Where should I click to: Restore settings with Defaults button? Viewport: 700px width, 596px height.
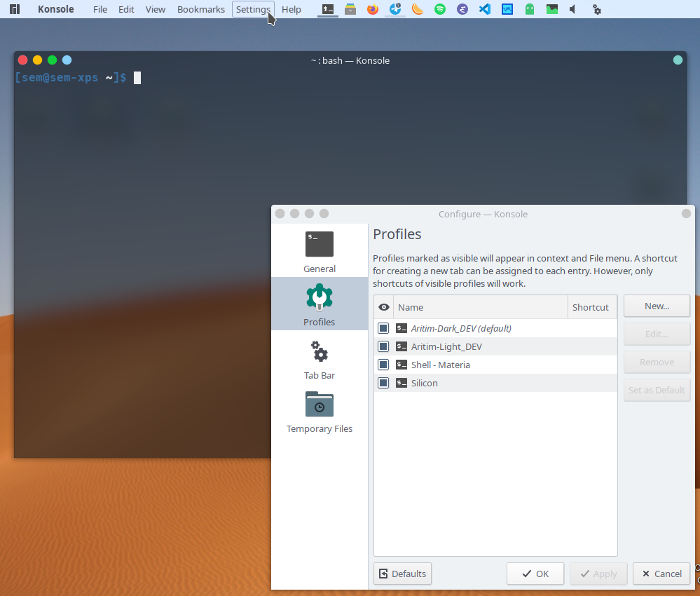point(403,574)
